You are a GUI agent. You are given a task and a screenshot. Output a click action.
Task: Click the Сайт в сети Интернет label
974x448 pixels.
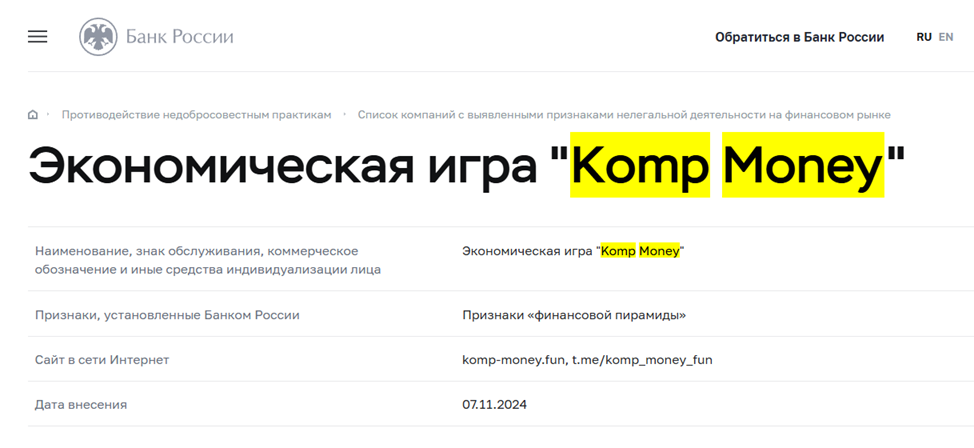(102, 360)
